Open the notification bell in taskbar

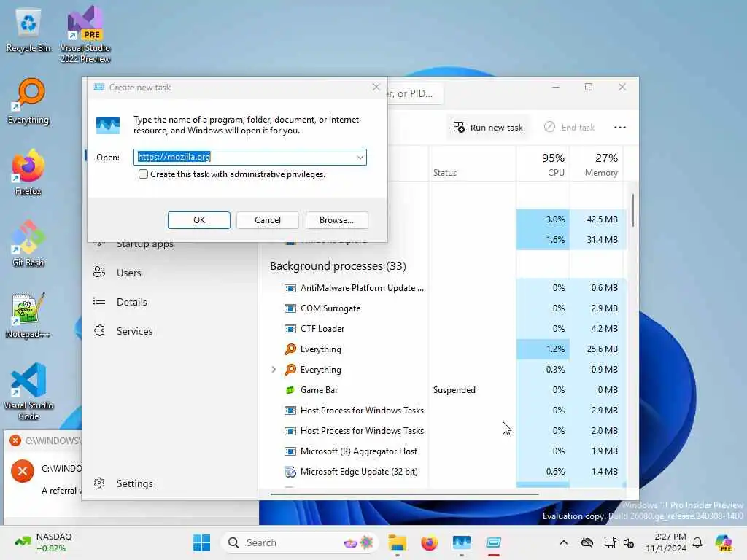pos(697,542)
